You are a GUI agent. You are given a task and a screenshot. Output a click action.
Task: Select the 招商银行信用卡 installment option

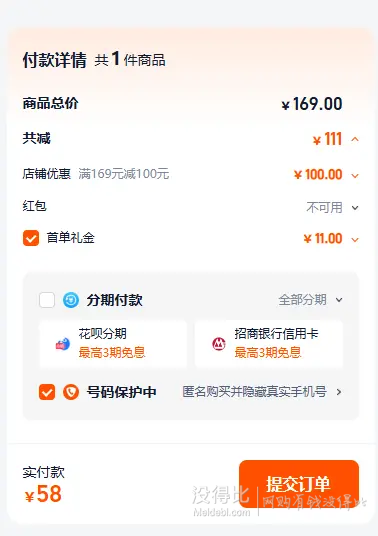coord(269,344)
